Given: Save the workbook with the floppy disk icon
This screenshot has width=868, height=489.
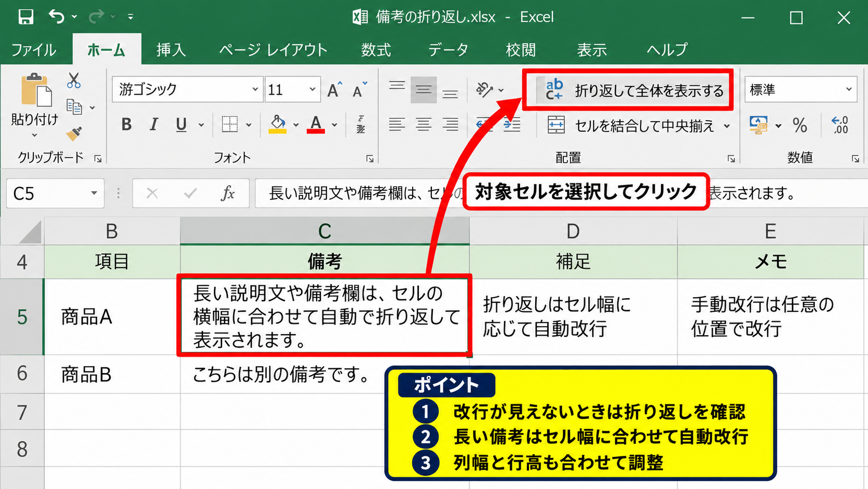Looking at the screenshot, I should pos(25,17).
